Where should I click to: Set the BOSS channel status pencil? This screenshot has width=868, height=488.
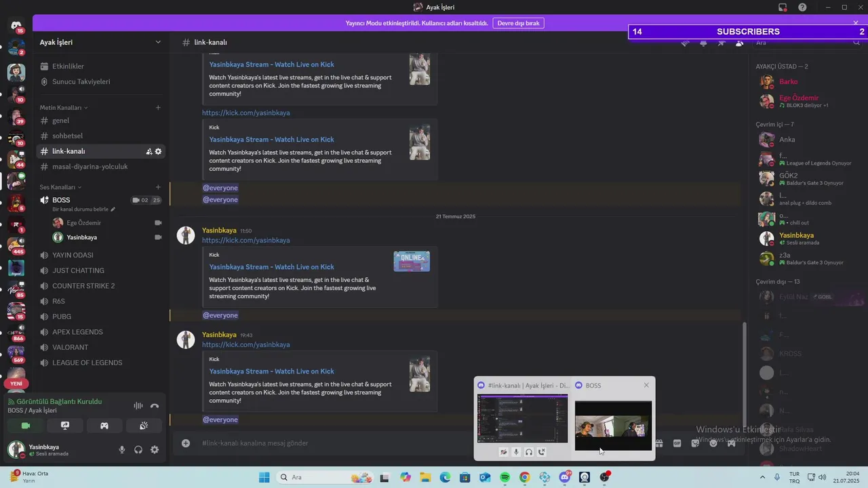coord(113,209)
